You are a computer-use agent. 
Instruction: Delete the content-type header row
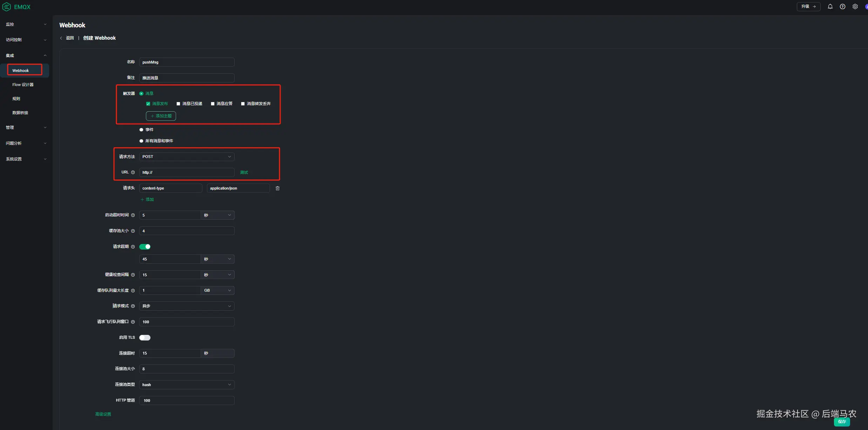[x=277, y=188]
